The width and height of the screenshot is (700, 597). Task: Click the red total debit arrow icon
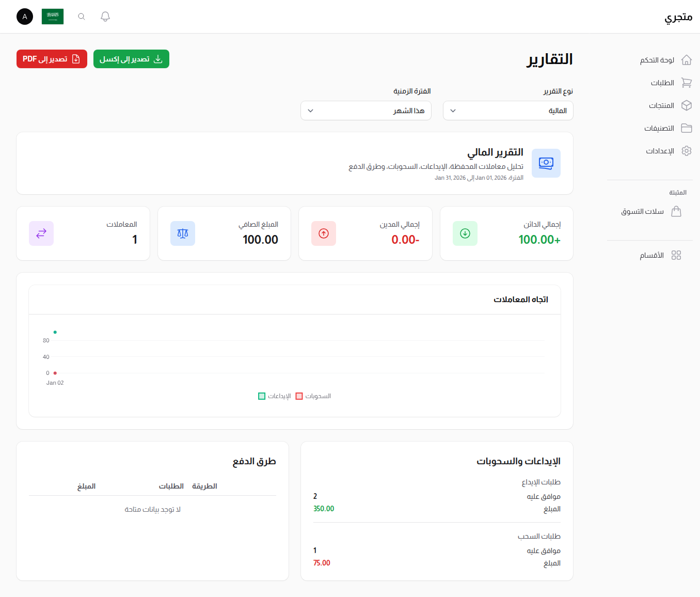pyautogui.click(x=324, y=233)
